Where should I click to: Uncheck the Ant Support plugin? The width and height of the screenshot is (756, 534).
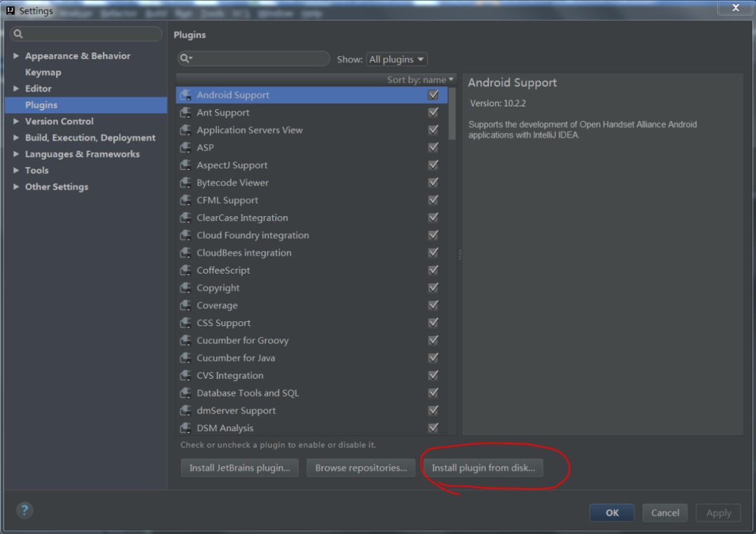pyautogui.click(x=433, y=112)
